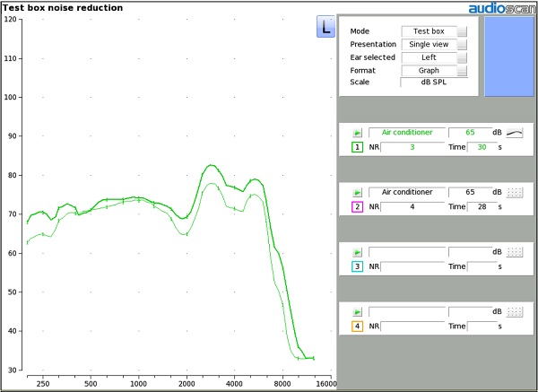
Task: Start test 1 with its play button
Action: click(357, 133)
